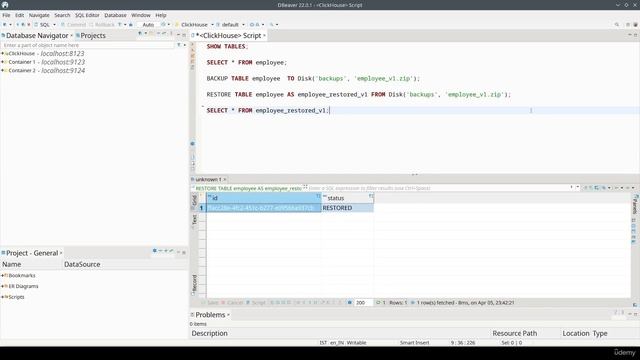The width and height of the screenshot is (640, 360).
Task: Open the SQL Editor menu
Action: pyautogui.click(x=87, y=15)
